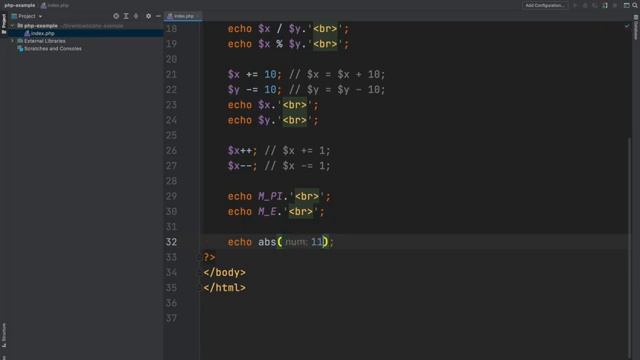The height and width of the screenshot is (360, 640).
Task: Open Search Everywhere magnifier icon
Action: point(635,5)
